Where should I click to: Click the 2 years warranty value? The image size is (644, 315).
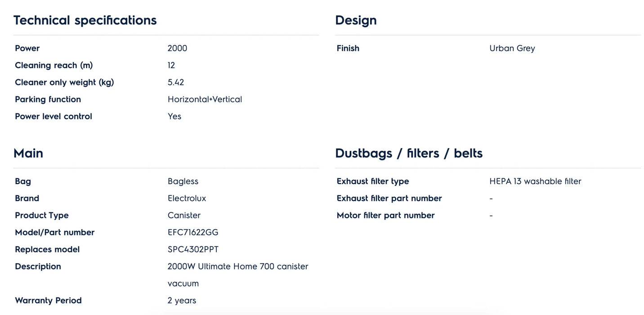182,301
